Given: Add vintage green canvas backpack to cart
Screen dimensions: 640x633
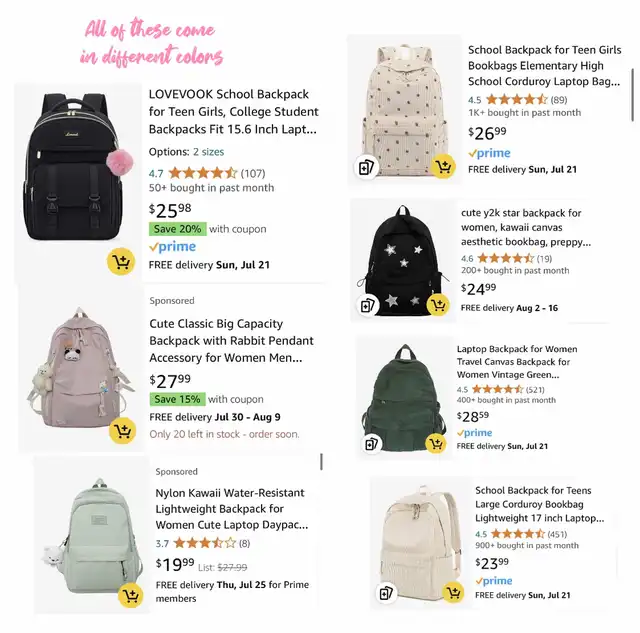Looking at the screenshot, I should click(x=436, y=443).
